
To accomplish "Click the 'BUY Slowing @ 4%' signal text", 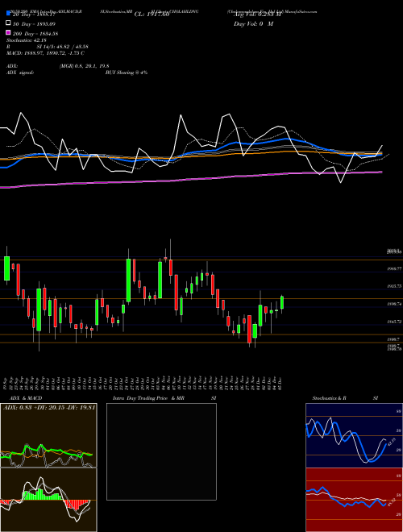I will click(127, 73).
